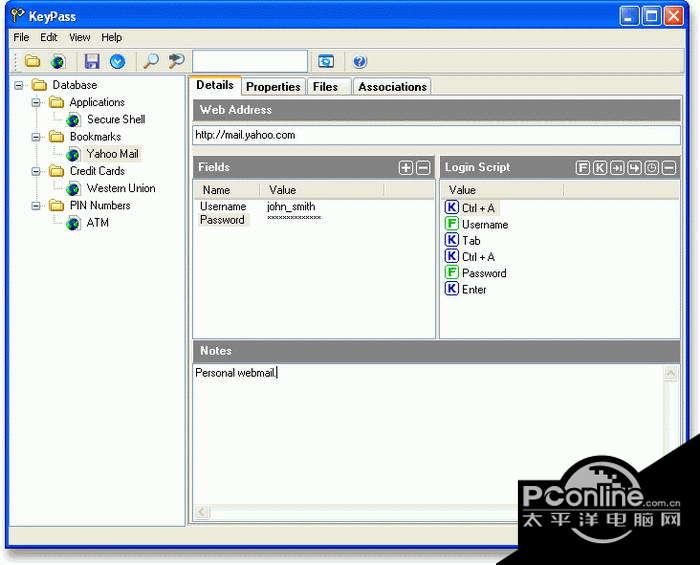Select the Western Union entry

pyautogui.click(x=121, y=188)
